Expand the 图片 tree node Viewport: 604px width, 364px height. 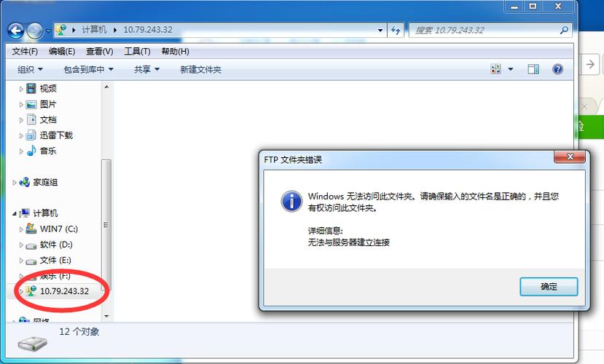coord(21,105)
